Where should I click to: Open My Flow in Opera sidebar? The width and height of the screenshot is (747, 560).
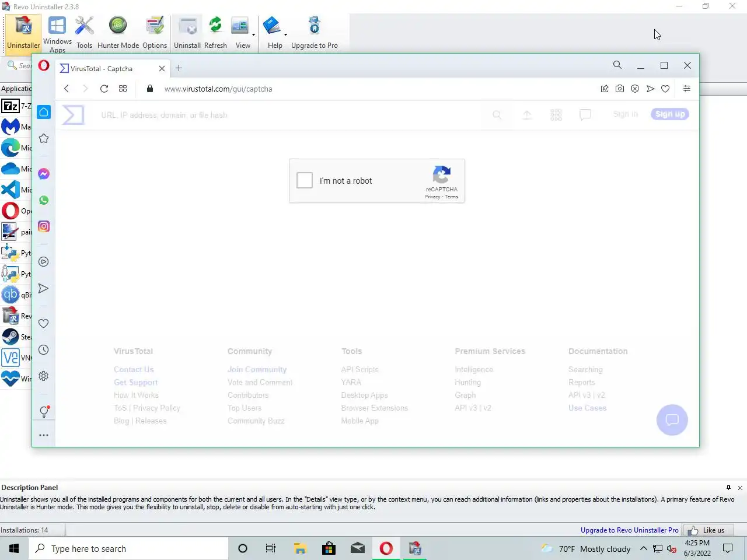[x=44, y=288]
